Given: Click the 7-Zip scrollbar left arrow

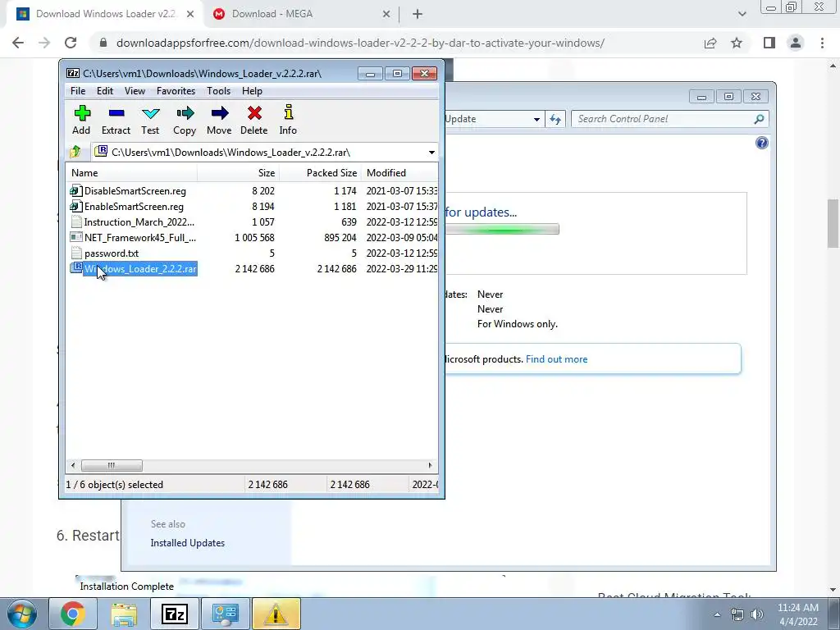Looking at the screenshot, I should pyautogui.click(x=73, y=465).
